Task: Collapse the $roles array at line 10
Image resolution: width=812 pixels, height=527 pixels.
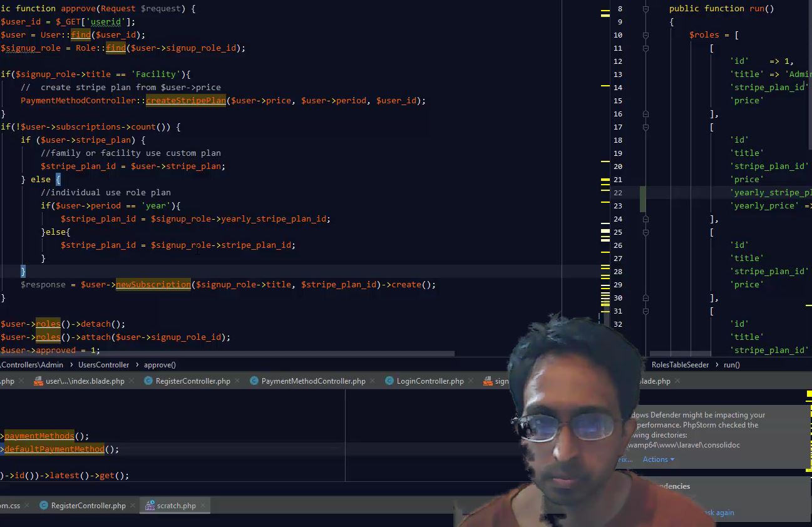Action: tap(645, 35)
